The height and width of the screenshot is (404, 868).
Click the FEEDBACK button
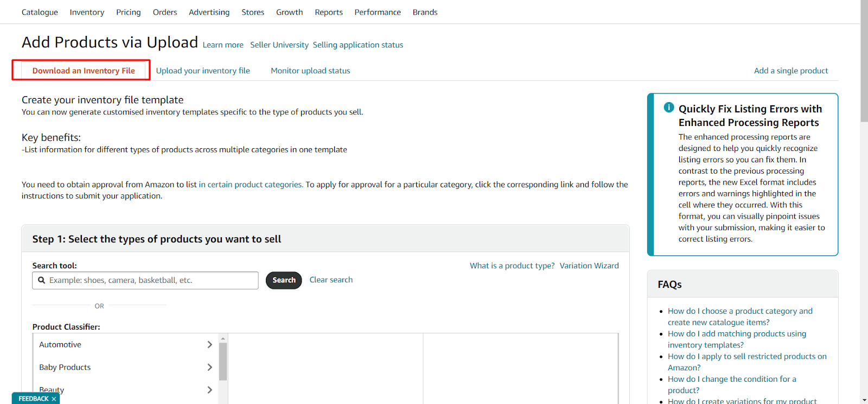tap(34, 399)
